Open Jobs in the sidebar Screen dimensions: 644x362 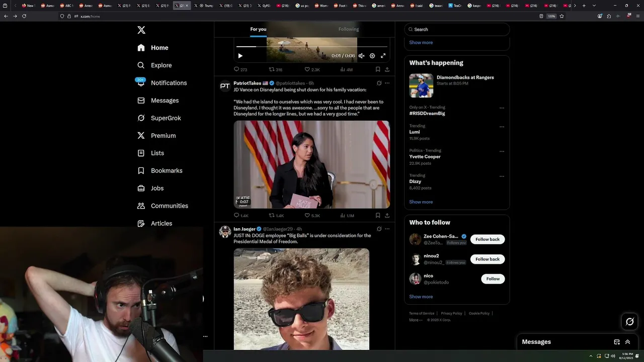150,188
